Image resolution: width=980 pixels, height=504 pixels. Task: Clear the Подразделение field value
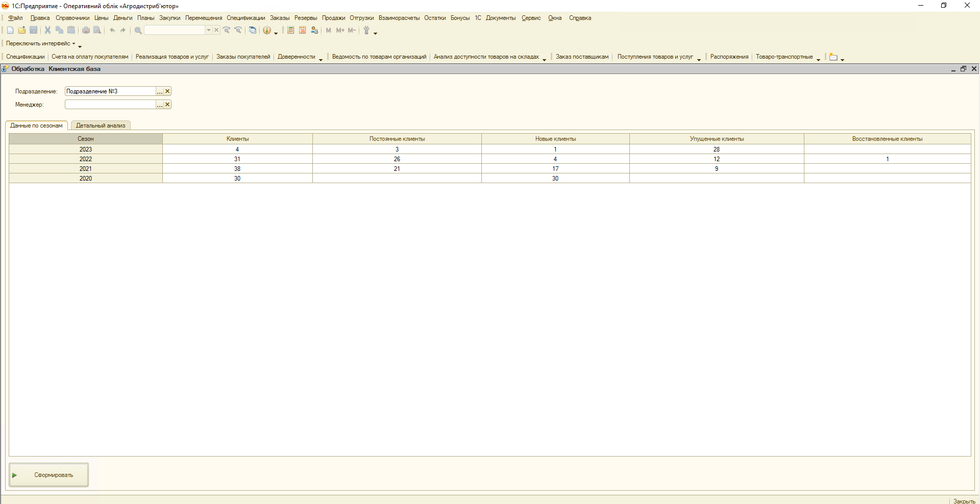point(167,91)
